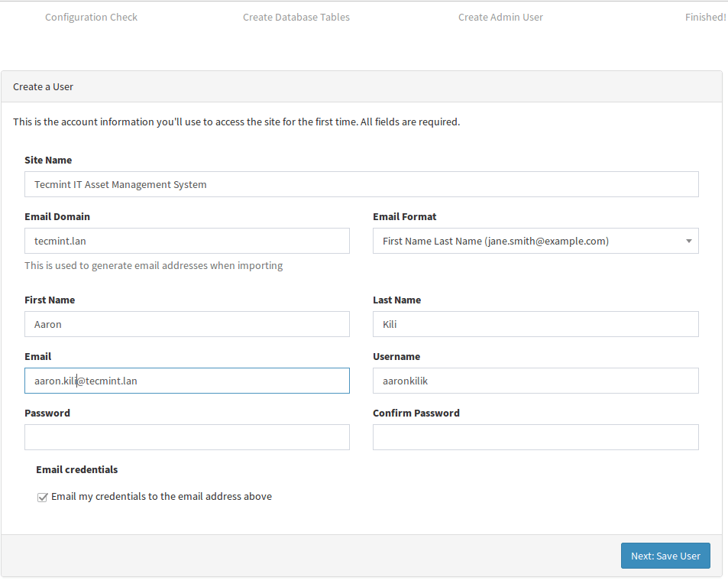Click the Email credentials heading

click(77, 469)
